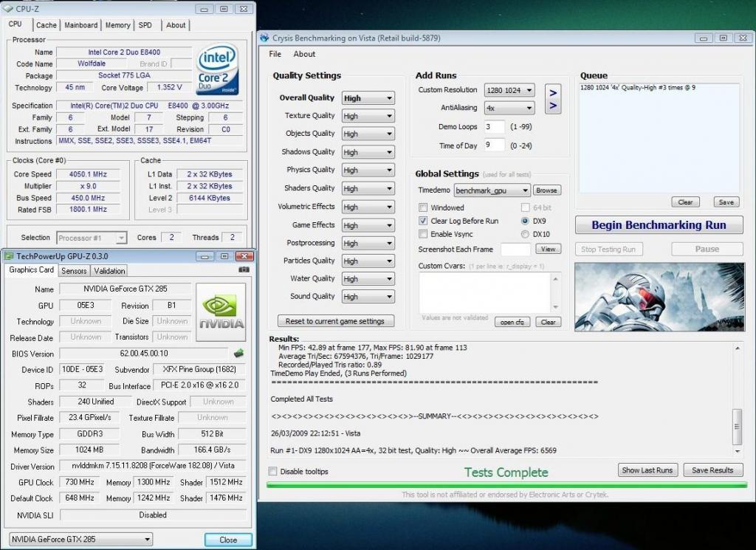Image resolution: width=756 pixels, height=550 pixels.
Task: Click the Clear button under Queue
Action: coord(685,202)
